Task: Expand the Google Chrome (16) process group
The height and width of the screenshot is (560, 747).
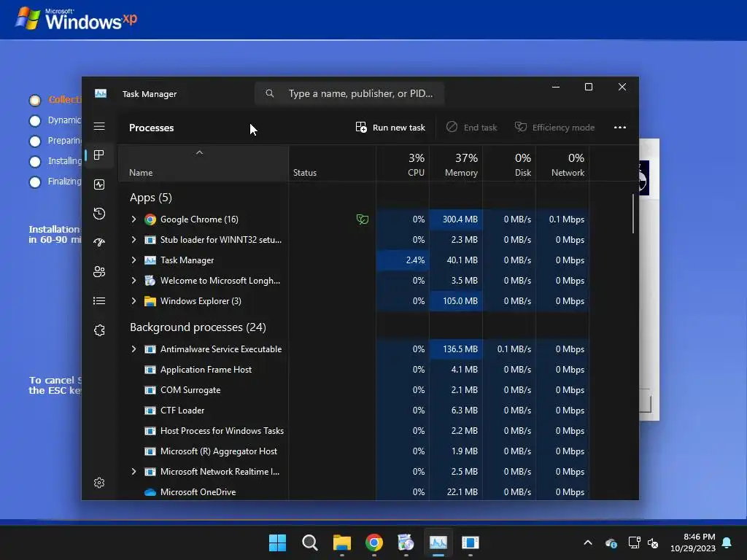Action: pos(134,219)
